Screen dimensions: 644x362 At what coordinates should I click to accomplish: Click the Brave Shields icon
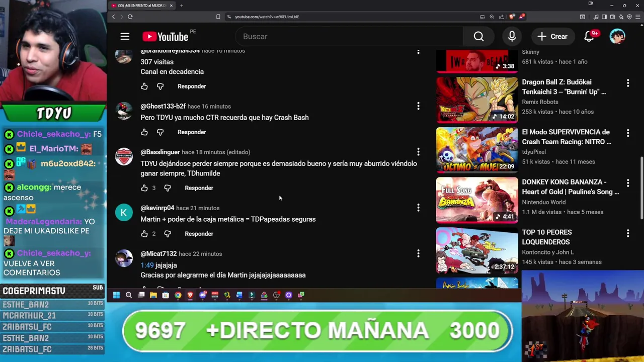(512, 17)
